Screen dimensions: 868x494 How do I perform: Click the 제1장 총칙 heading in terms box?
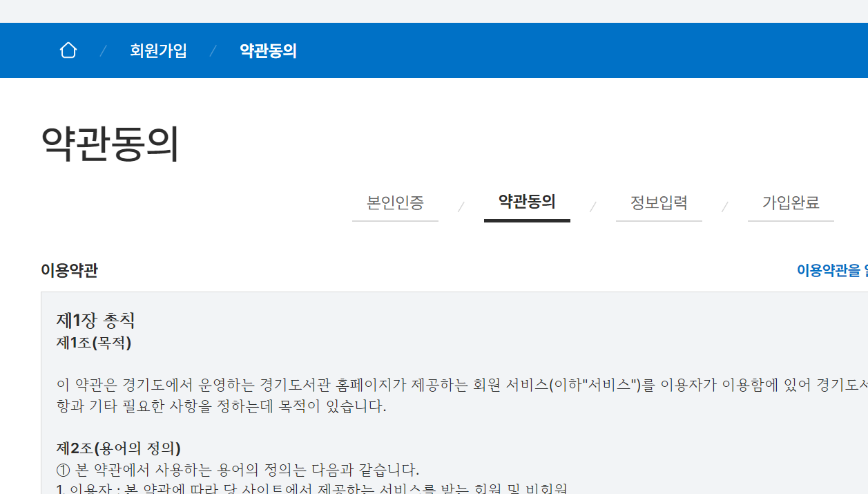coord(95,320)
